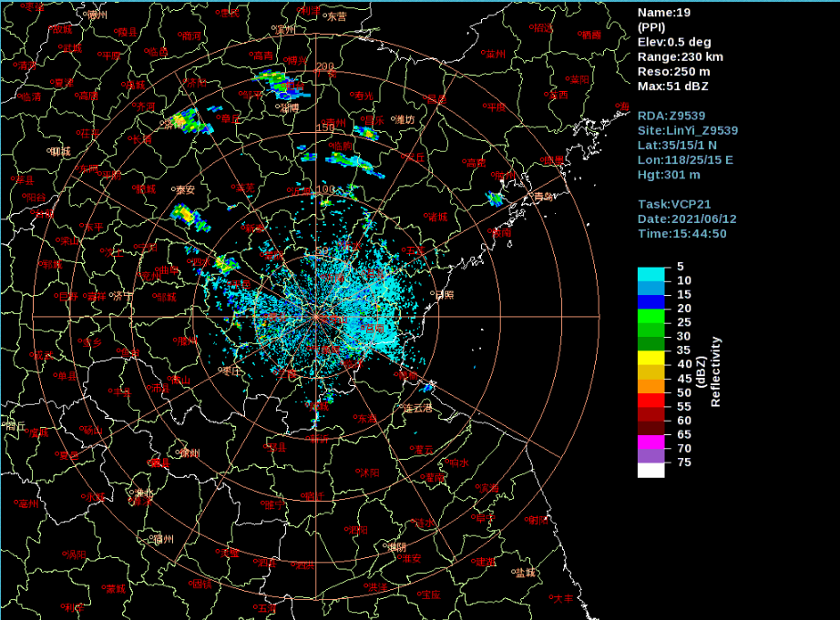Click the vertical '(dBZ)' legend unit label

tap(701, 371)
